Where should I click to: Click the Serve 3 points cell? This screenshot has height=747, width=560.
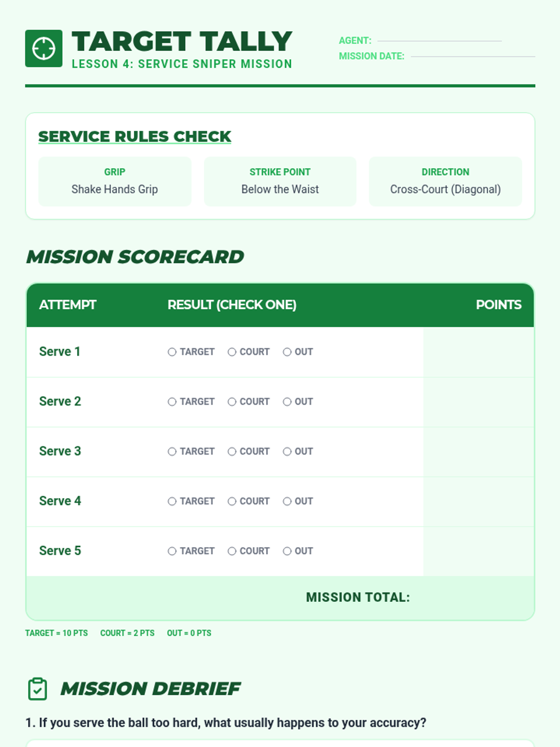tap(478, 451)
